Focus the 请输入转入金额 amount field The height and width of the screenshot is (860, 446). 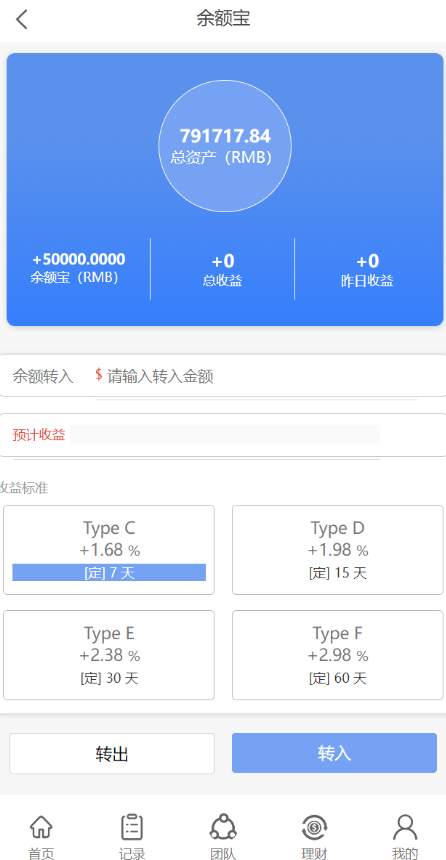(258, 376)
